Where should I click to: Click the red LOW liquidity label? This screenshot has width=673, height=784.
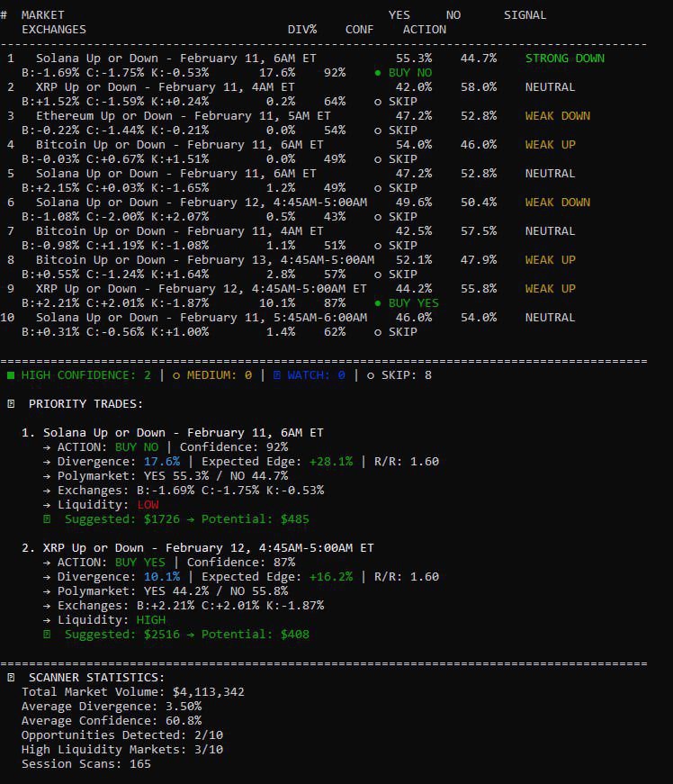148,505
